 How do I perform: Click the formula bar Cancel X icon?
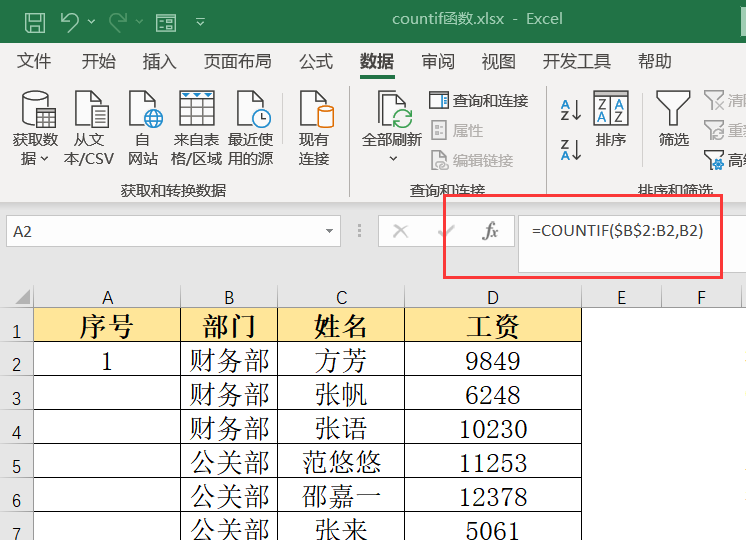click(x=401, y=231)
